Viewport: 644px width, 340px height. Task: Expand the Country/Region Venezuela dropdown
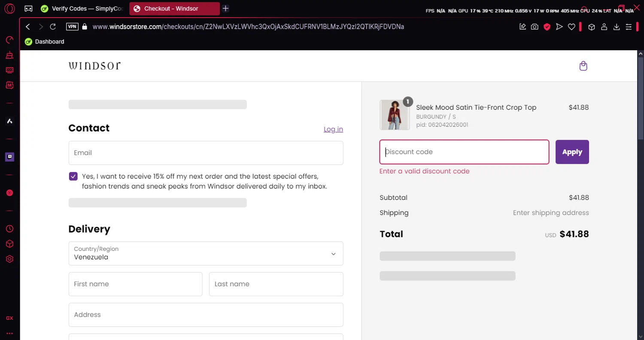coord(206,253)
